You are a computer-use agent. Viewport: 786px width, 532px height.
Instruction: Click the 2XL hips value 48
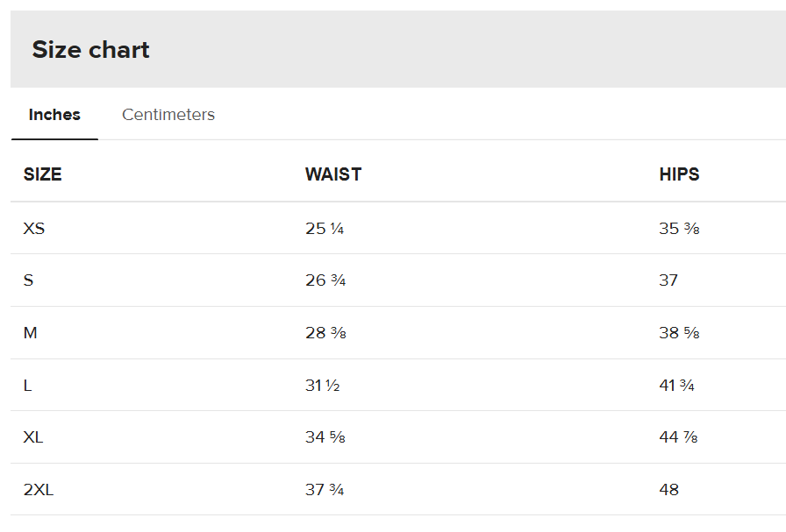(x=669, y=490)
